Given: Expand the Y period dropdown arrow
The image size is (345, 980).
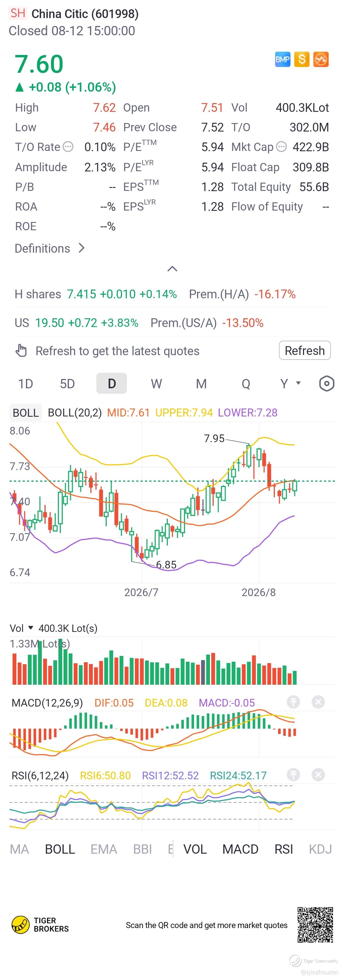Looking at the screenshot, I should pyautogui.click(x=298, y=383).
